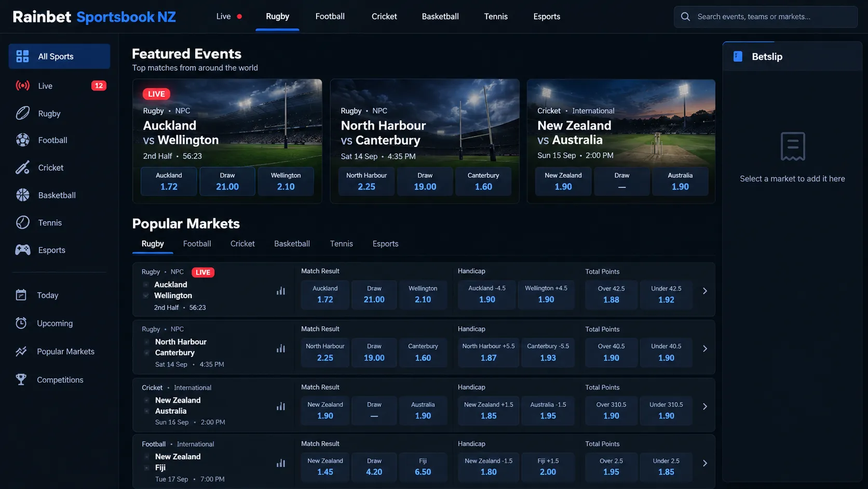Expand more markets for New Zealand Australia row
Viewport: 868px width, 489px height.
point(704,406)
